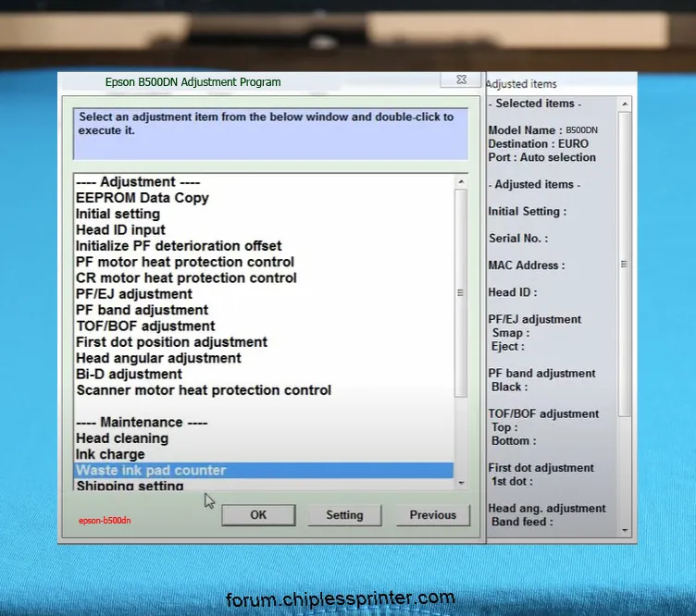696x616 pixels.
Task: Click adjustment list scroll up arrow
Action: click(x=461, y=181)
